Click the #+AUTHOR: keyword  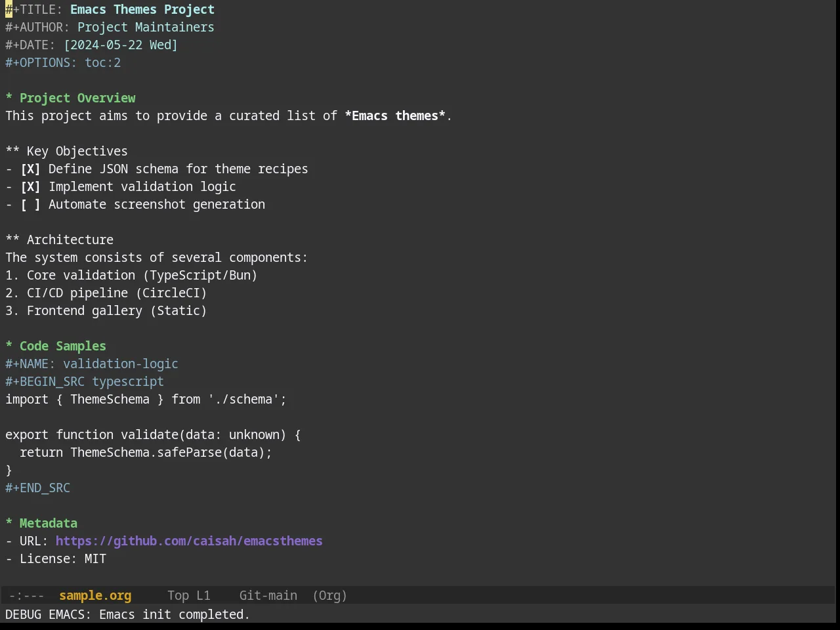(37, 27)
